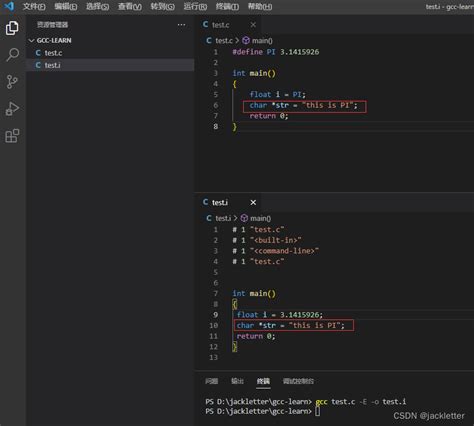Open the Search view icon
Image resolution: width=474 pixels, height=426 pixels.
click(x=12, y=55)
